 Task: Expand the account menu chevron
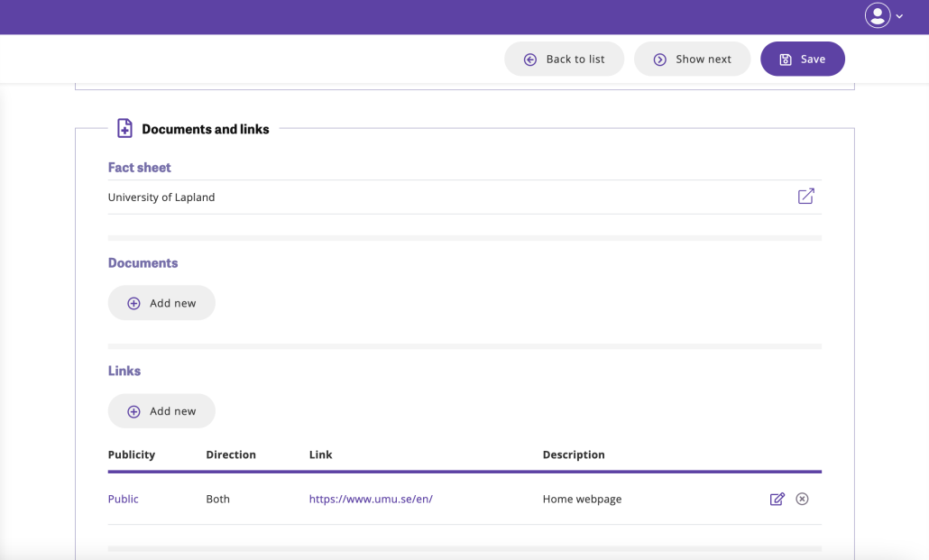click(x=899, y=16)
